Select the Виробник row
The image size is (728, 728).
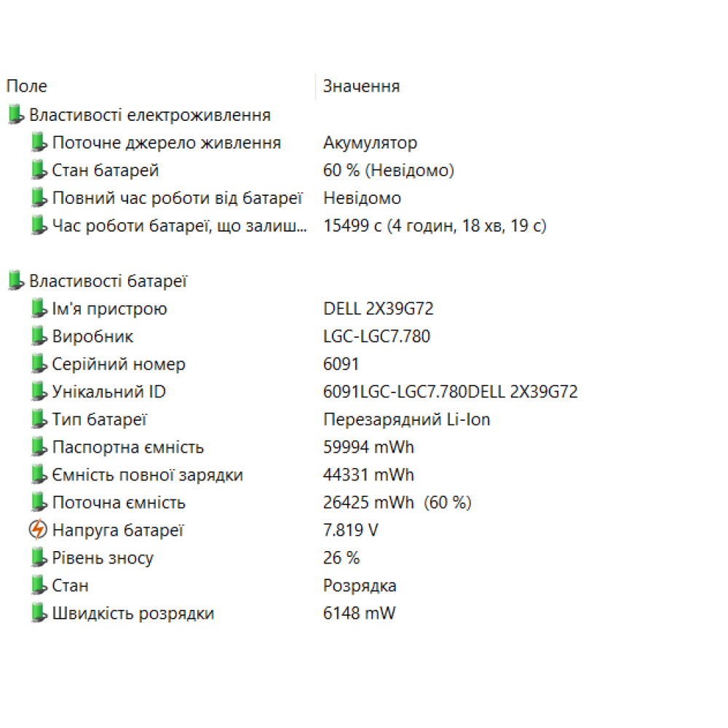click(92, 336)
